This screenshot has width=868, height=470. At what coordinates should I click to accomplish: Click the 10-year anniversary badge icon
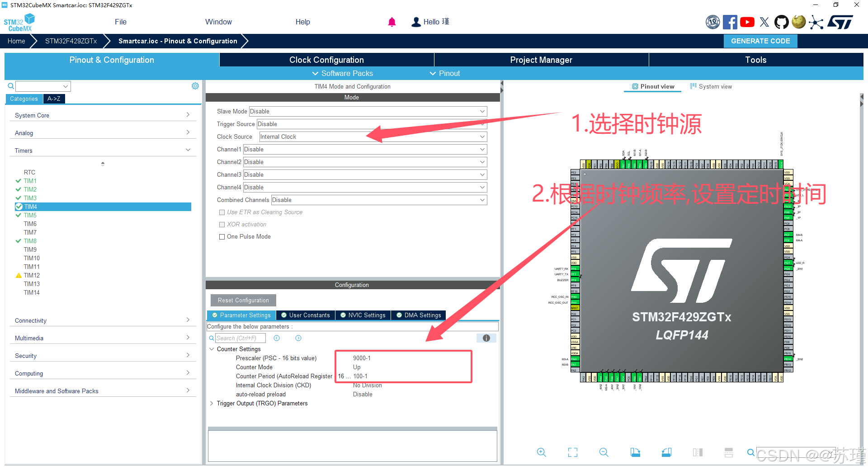(713, 22)
